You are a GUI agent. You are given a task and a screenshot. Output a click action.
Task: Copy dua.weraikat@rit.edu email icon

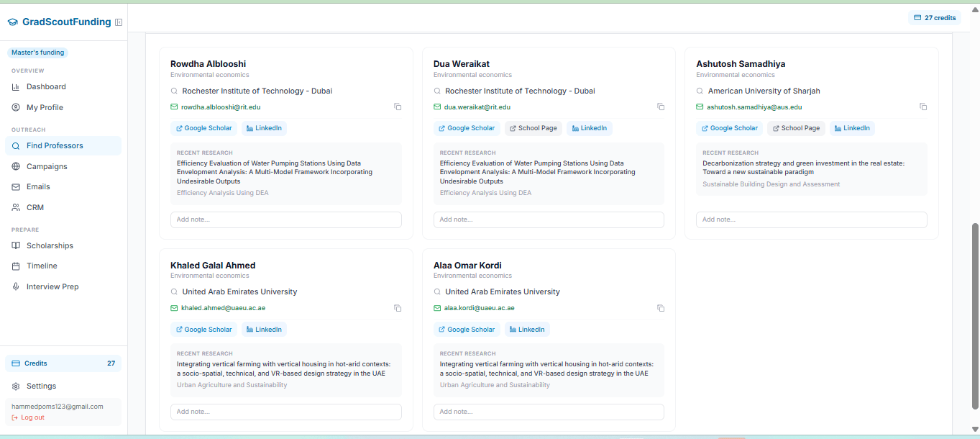(x=661, y=107)
